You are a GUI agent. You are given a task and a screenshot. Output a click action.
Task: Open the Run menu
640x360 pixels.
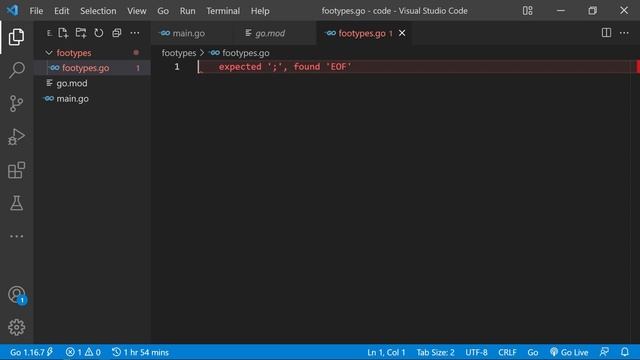(187, 11)
